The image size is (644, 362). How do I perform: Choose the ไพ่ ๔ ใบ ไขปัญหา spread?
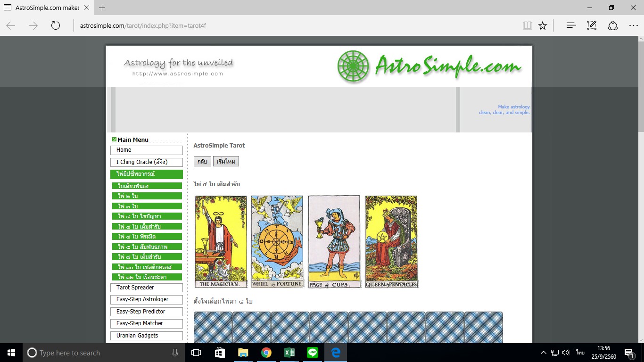click(x=147, y=216)
